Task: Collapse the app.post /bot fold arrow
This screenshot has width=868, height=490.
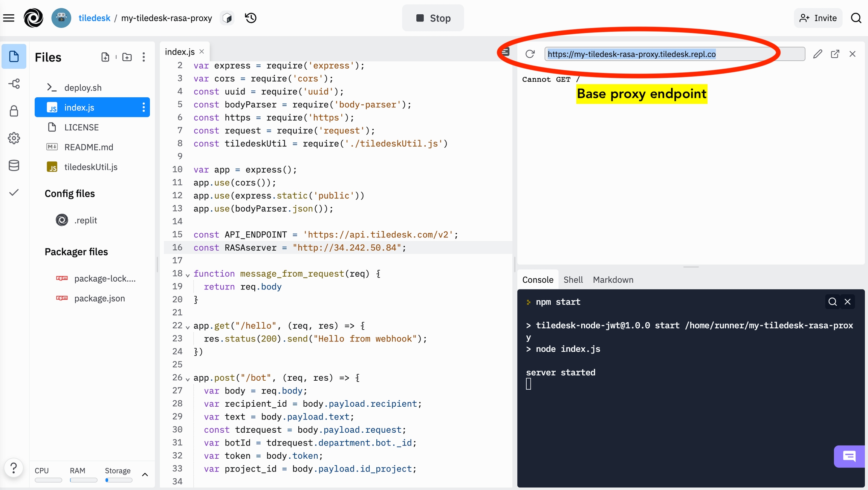Action: point(188,379)
